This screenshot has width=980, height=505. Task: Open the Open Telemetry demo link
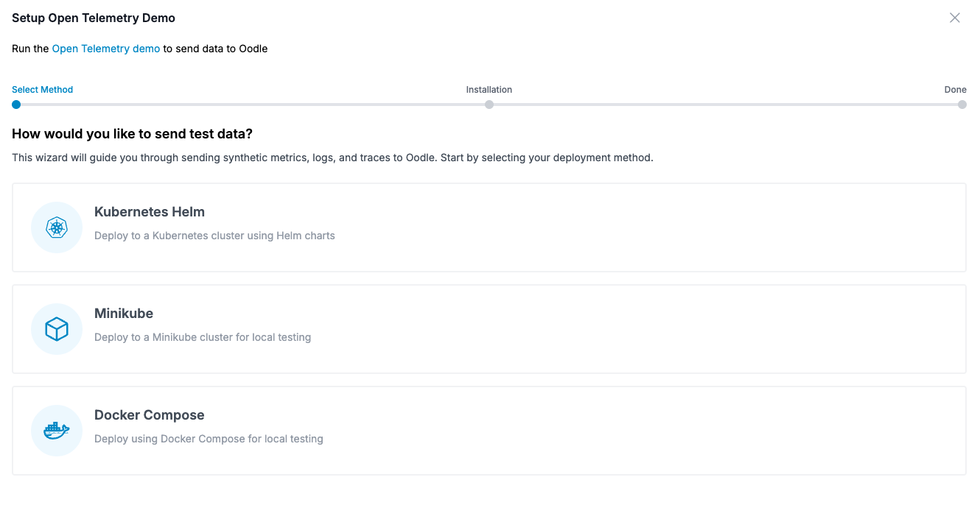click(105, 49)
